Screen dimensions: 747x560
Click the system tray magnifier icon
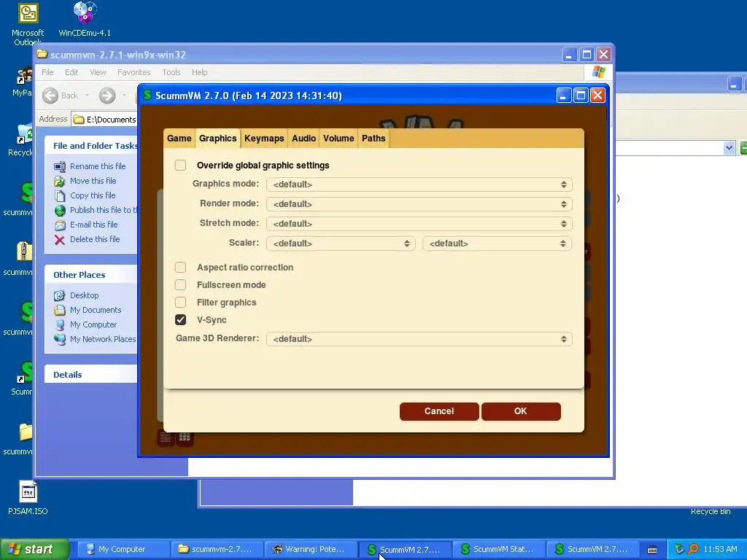coord(694,549)
